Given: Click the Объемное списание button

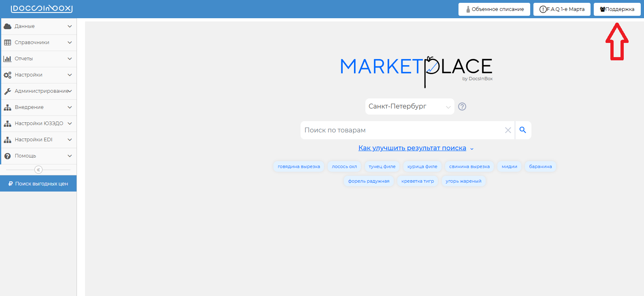Looking at the screenshot, I should click(x=494, y=9).
